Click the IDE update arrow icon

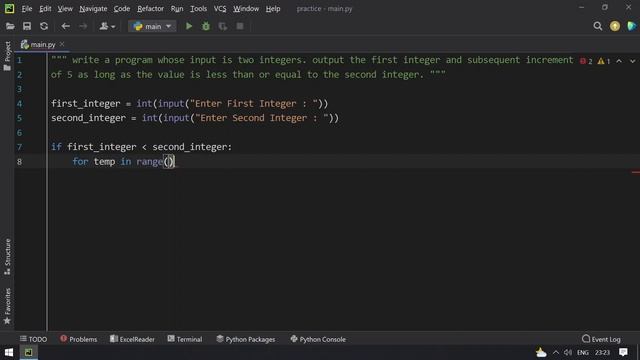click(615, 27)
